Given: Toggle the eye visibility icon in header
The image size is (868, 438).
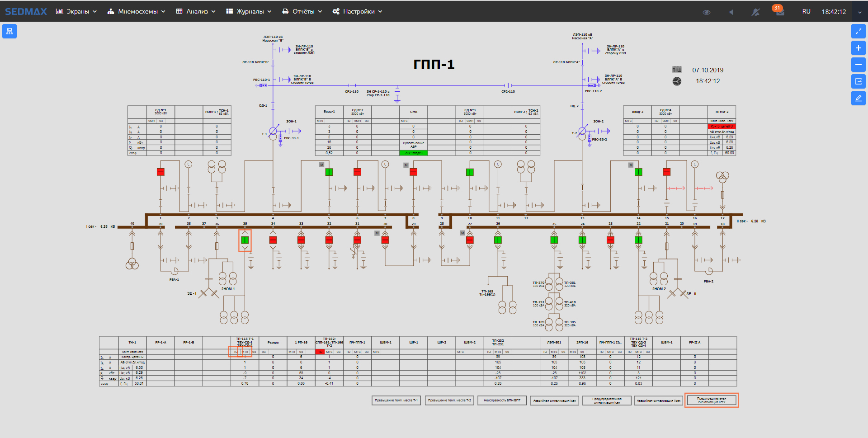Looking at the screenshot, I should (706, 12).
